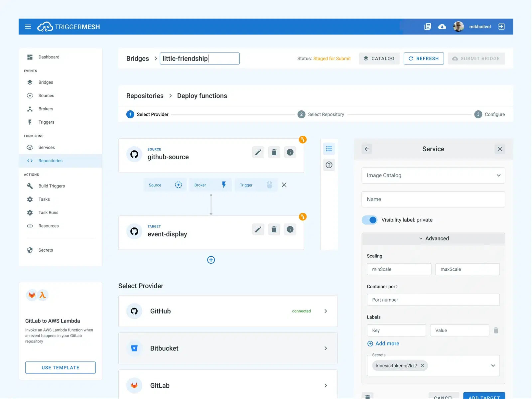
Task: Choose the Broker component option
Action: 210,185
